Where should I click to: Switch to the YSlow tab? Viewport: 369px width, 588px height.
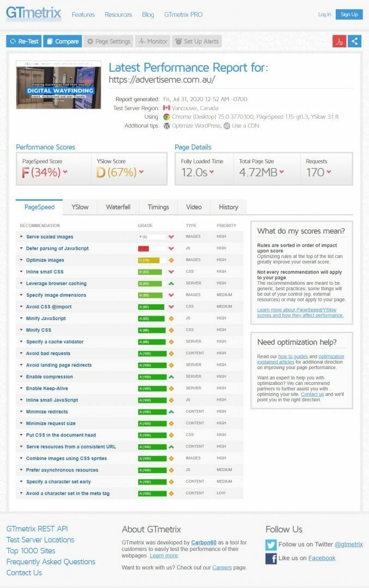click(x=80, y=207)
